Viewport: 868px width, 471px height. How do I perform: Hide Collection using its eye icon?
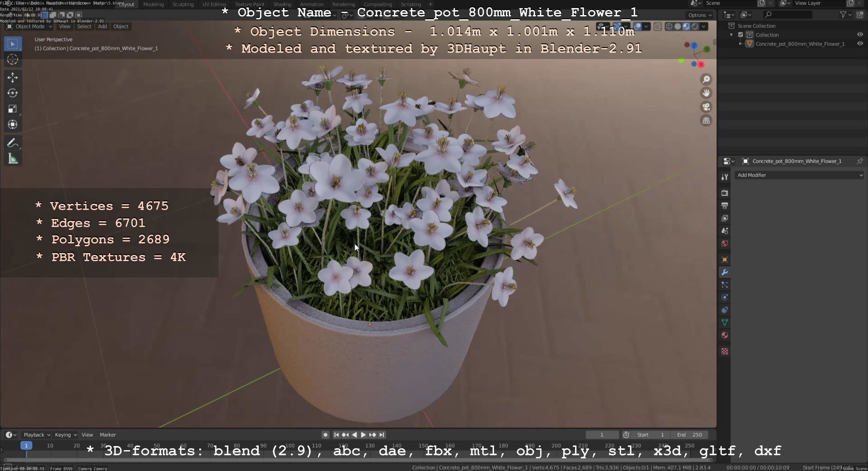click(x=859, y=35)
